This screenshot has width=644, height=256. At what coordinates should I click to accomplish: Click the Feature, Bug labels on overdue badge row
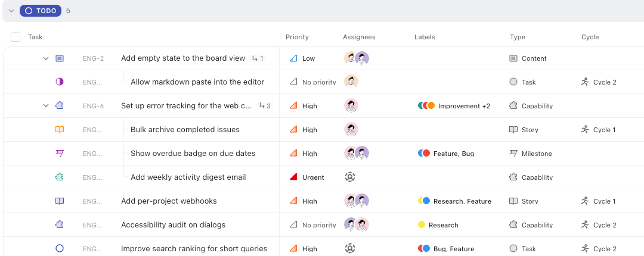tap(446, 154)
